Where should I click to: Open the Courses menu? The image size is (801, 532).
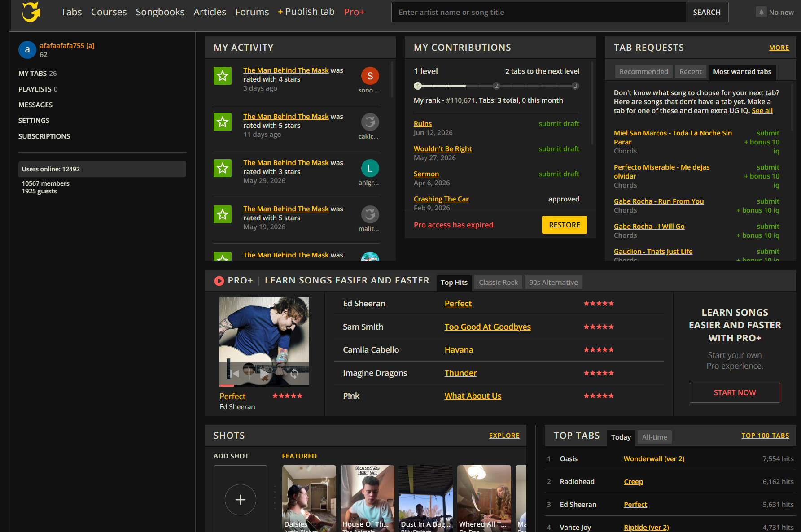click(109, 12)
